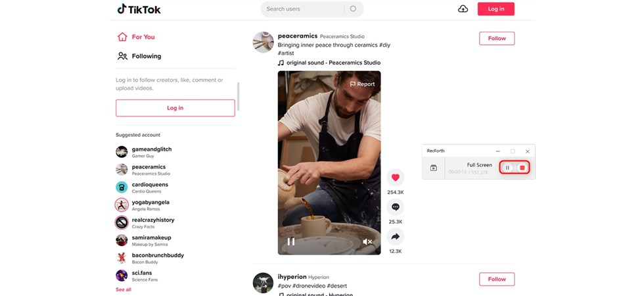Click Report on the video
644x296 pixels.
click(x=362, y=84)
